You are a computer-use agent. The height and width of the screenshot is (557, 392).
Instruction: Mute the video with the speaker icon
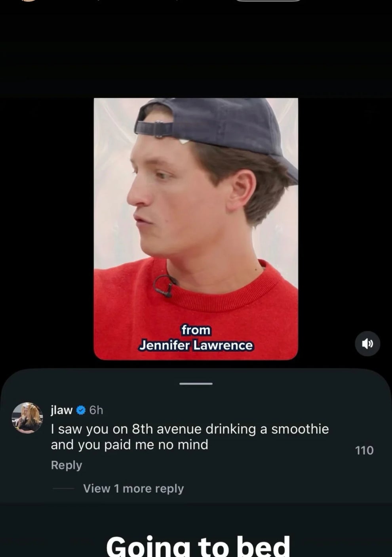pyautogui.click(x=367, y=343)
